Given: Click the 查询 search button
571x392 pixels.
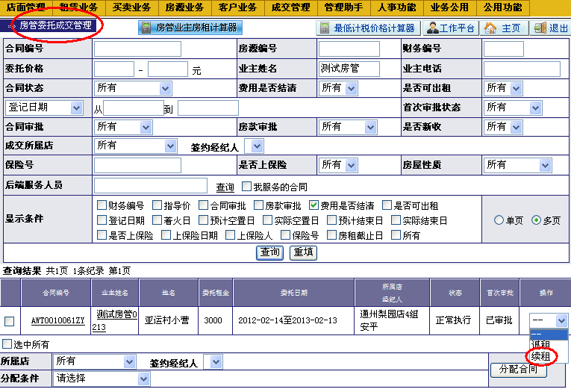Looking at the screenshot, I should point(270,252).
